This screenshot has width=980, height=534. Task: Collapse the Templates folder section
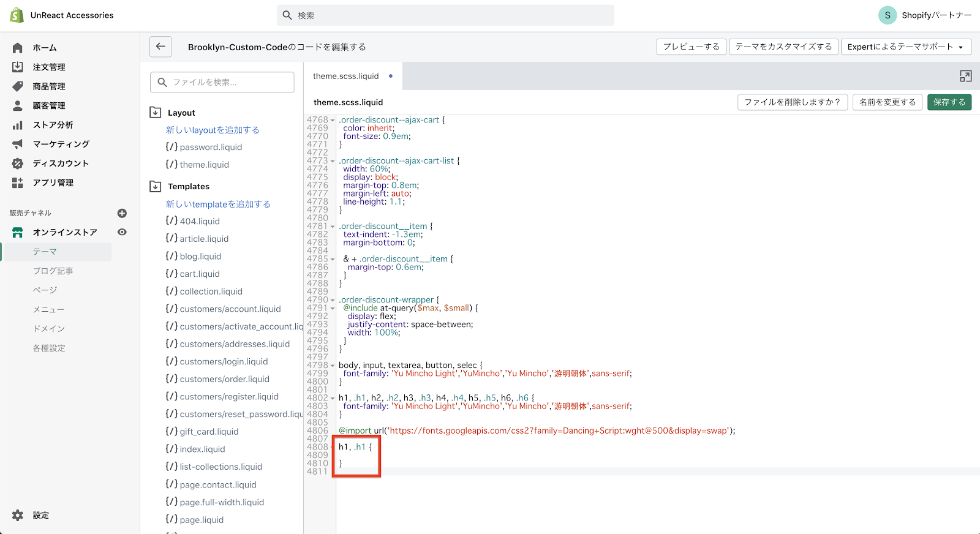click(x=156, y=186)
